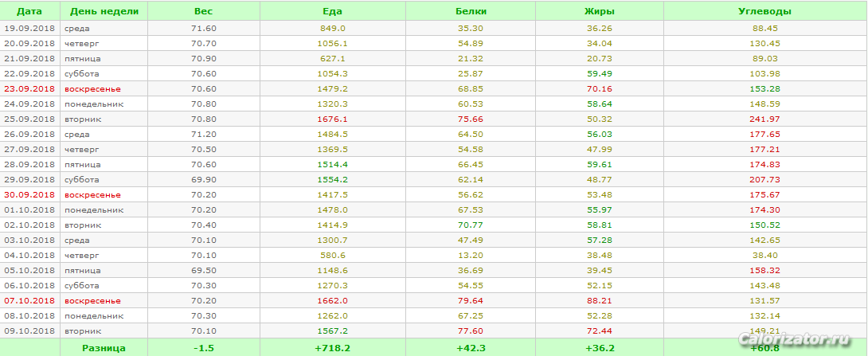
Task: Select the date 19.09.2018 in first row
Action: pyautogui.click(x=29, y=28)
